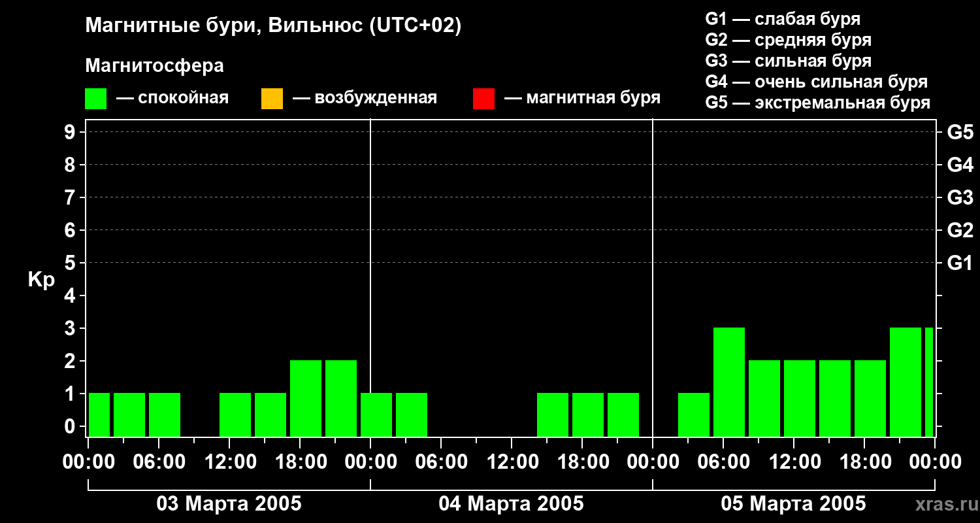Select the Kp 2 bar at 18:00 on 03 Марта

[x=306, y=398]
